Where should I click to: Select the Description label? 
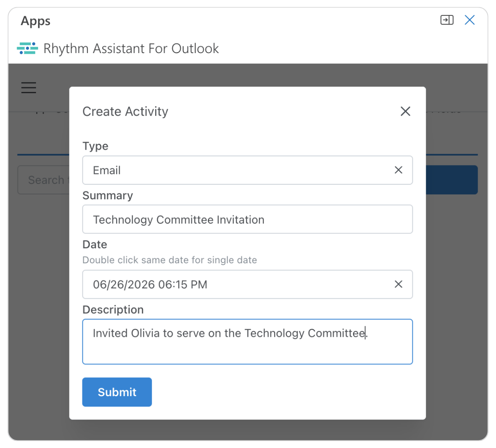click(113, 310)
